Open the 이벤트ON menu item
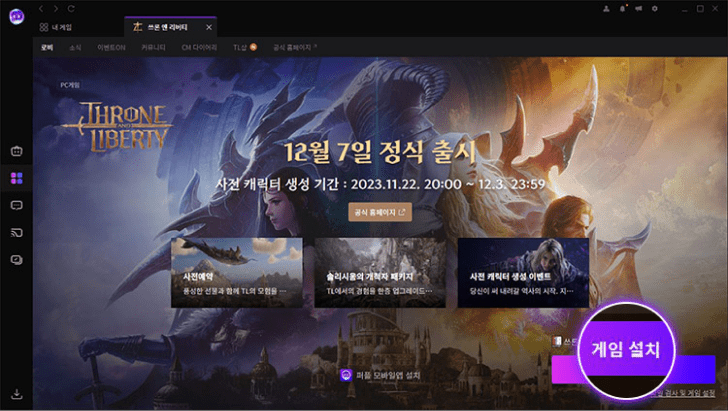This screenshot has width=728, height=411. 111,47
